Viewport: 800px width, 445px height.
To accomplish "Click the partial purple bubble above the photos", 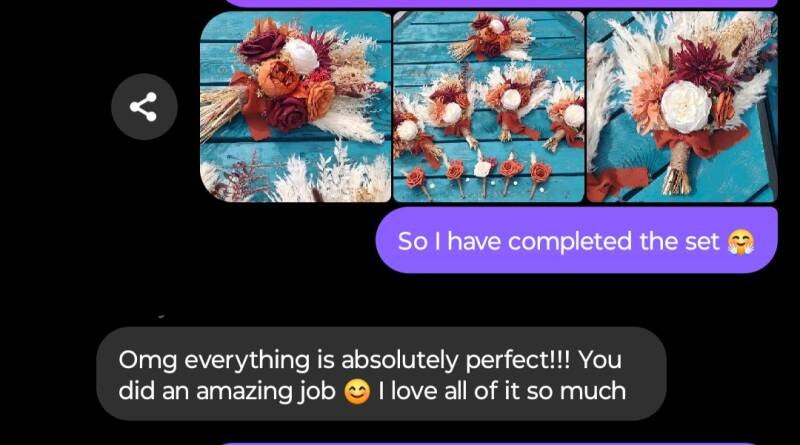I will click(x=500, y=3).
